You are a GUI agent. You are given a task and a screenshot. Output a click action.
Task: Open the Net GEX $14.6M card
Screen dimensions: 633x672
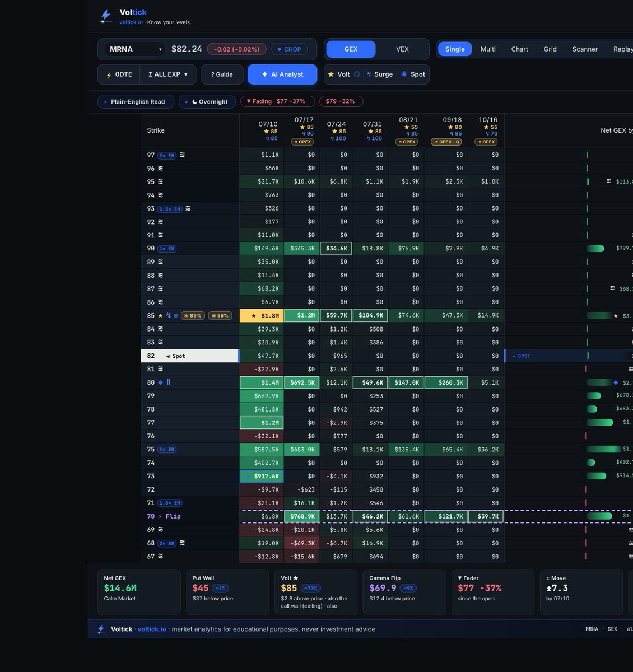point(139,592)
